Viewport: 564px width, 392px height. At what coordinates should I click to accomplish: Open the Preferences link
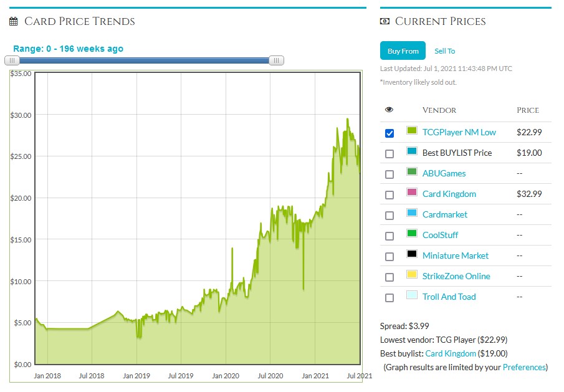tap(524, 367)
